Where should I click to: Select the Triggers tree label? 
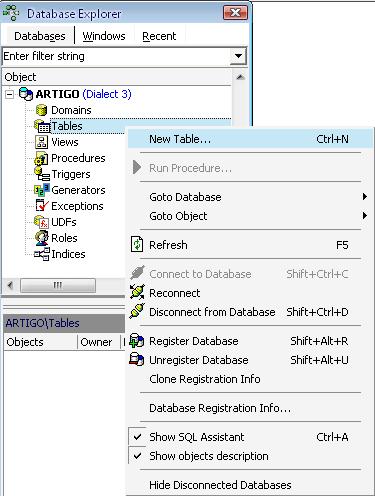[x=71, y=174]
